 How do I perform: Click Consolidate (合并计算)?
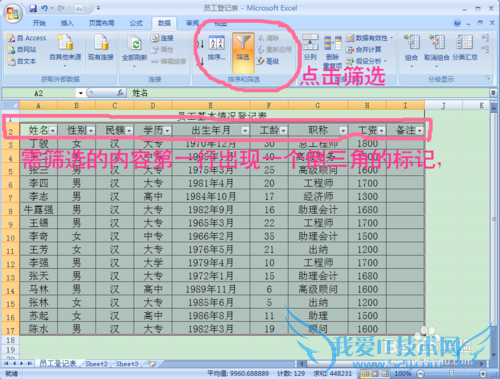point(363,50)
